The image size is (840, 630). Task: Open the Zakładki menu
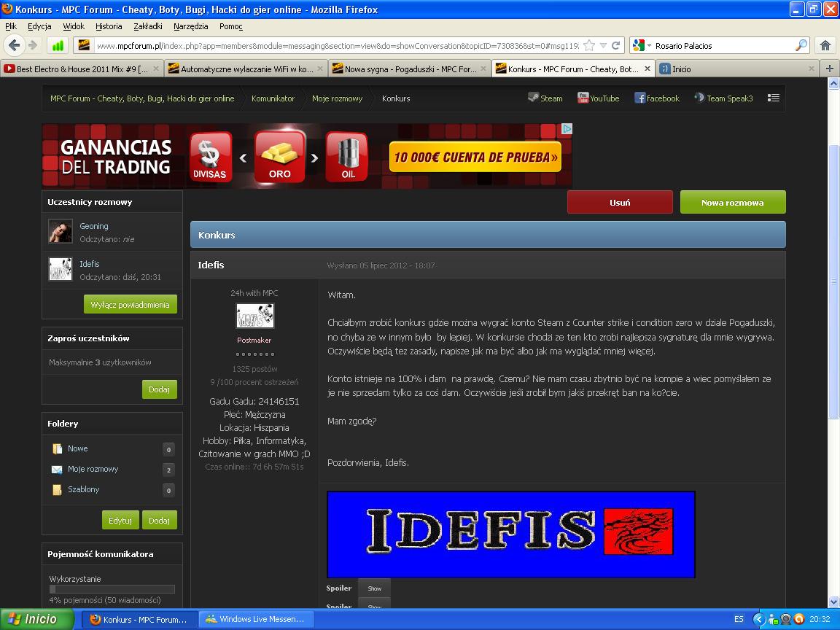click(148, 26)
